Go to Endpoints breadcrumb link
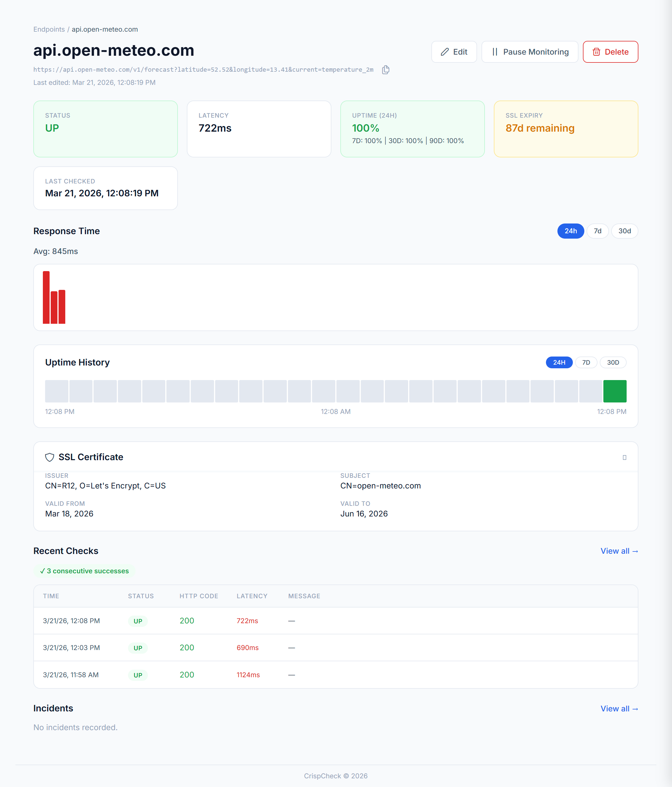672x787 pixels. coord(49,29)
